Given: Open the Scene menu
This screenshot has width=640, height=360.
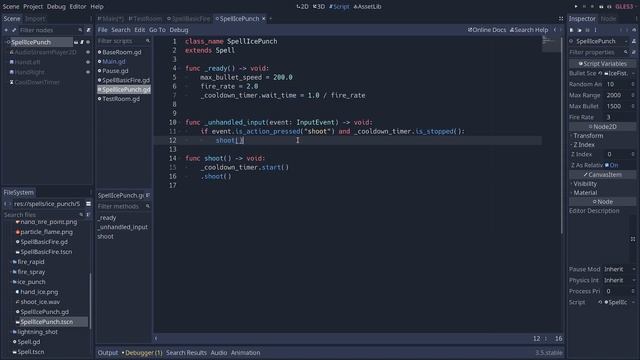Looking at the screenshot, I should 11,7.
